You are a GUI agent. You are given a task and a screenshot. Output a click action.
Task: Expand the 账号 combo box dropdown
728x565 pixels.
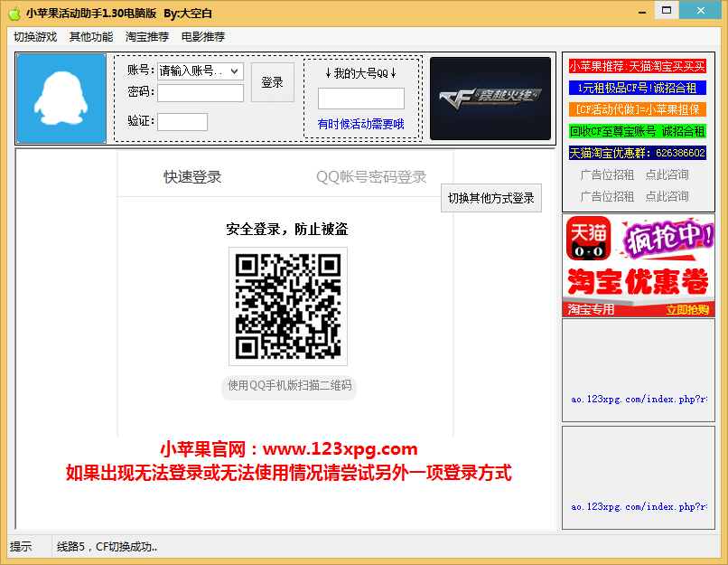[235, 71]
